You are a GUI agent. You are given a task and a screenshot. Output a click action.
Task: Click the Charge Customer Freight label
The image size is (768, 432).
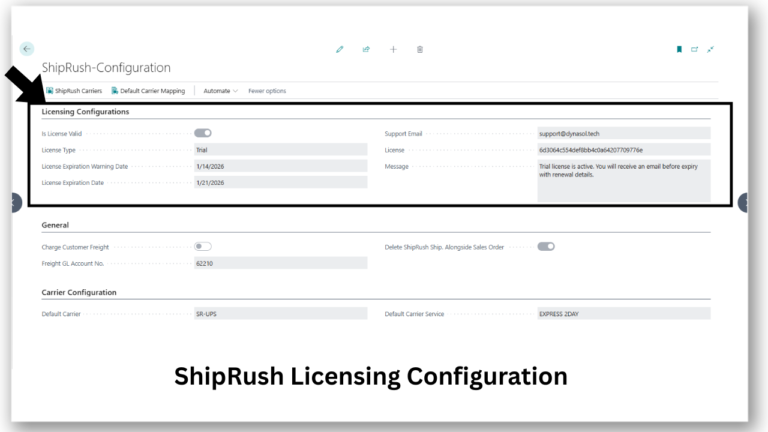(75, 247)
